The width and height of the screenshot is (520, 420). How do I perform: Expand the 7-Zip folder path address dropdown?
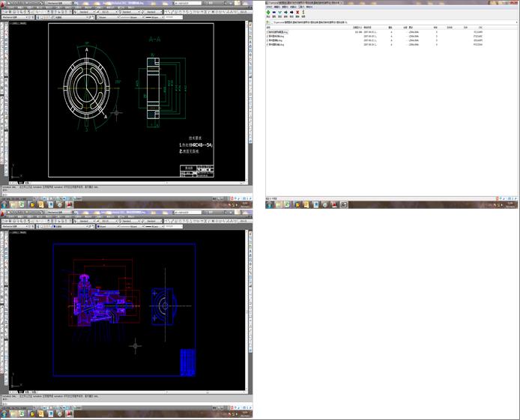(x=516, y=22)
